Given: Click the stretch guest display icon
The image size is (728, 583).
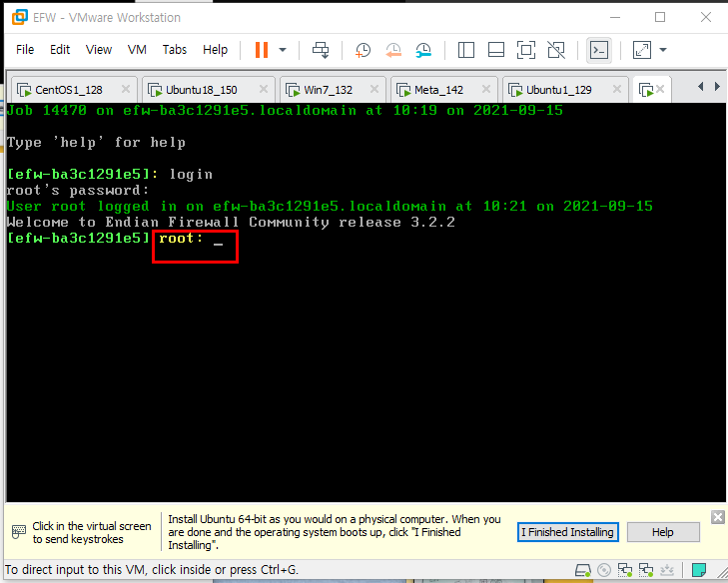Looking at the screenshot, I should click(x=642, y=50).
